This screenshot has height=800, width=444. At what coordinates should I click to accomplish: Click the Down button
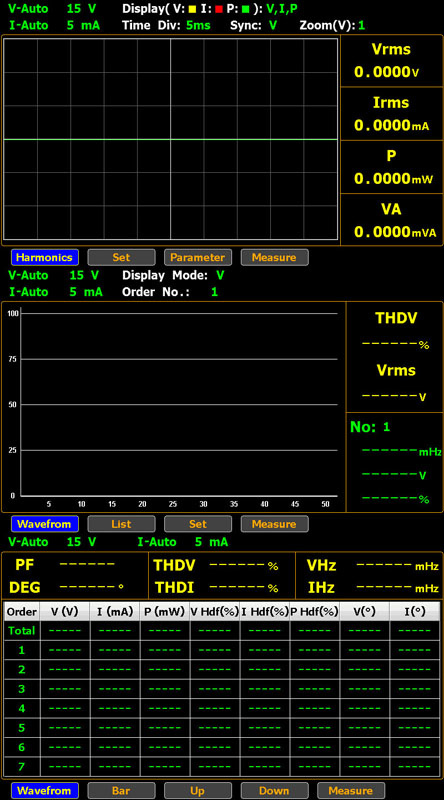(275, 791)
